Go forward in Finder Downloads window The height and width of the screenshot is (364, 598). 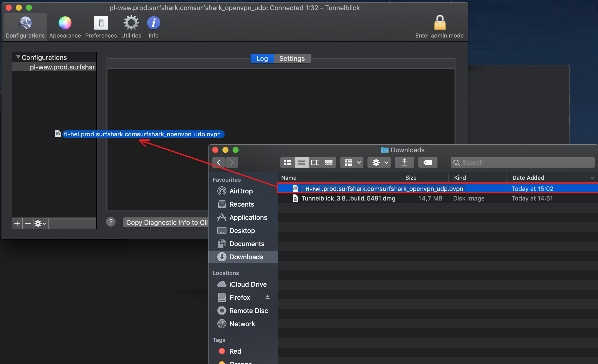(x=232, y=162)
